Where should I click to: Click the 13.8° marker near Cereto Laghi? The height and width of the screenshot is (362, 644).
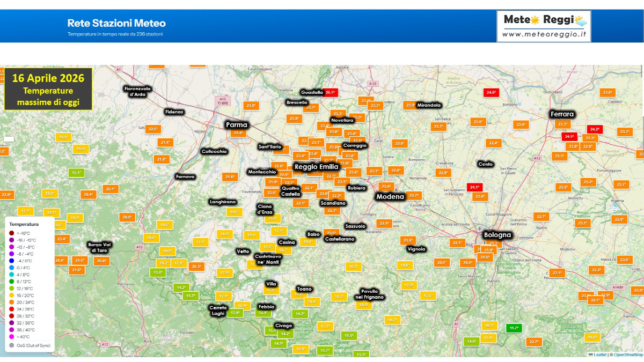[x=235, y=313]
